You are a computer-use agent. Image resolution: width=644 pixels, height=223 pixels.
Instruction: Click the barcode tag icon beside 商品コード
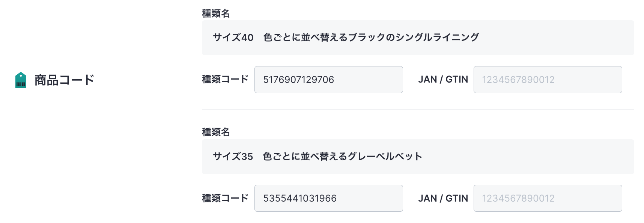(21, 80)
